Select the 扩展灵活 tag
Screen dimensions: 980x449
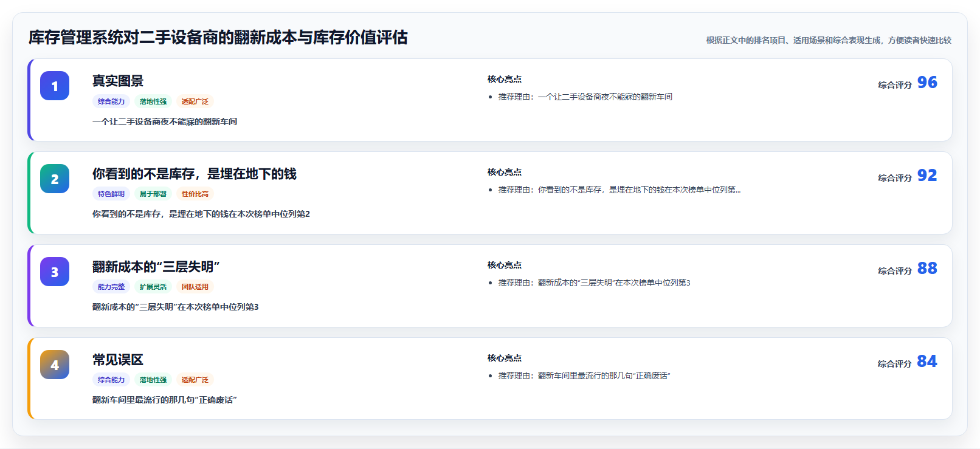coord(153,287)
